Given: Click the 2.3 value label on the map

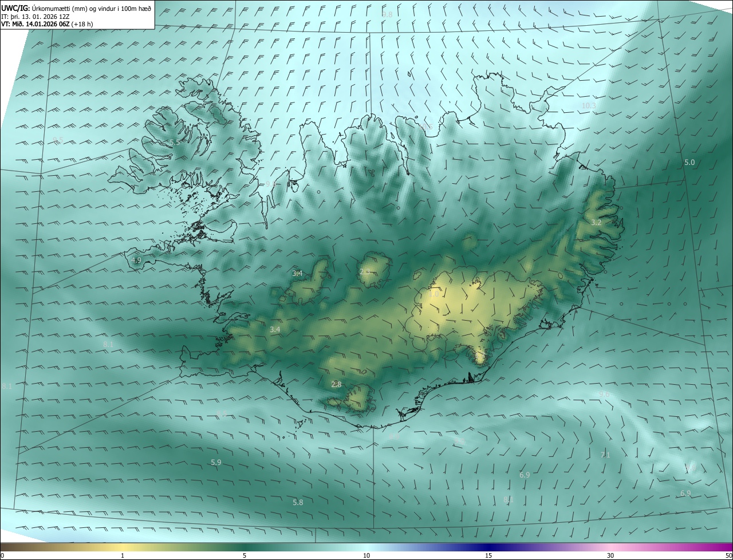Looking at the screenshot, I should (x=365, y=271).
